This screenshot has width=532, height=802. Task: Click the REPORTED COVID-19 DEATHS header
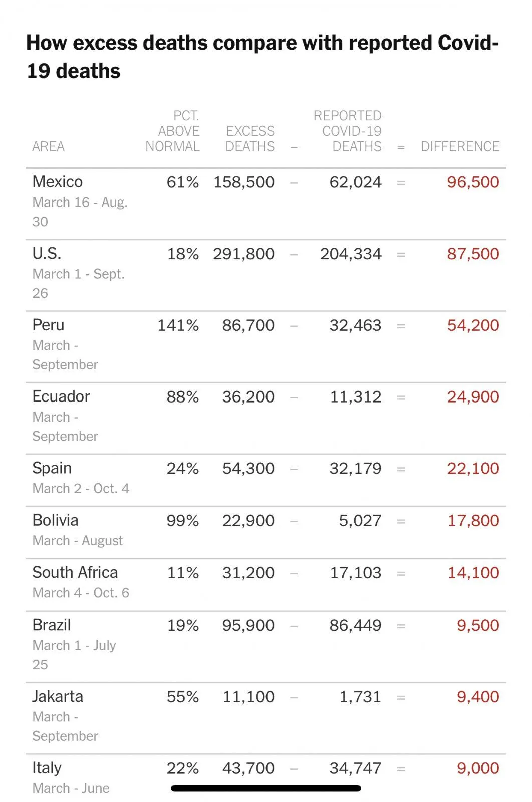pos(348,131)
